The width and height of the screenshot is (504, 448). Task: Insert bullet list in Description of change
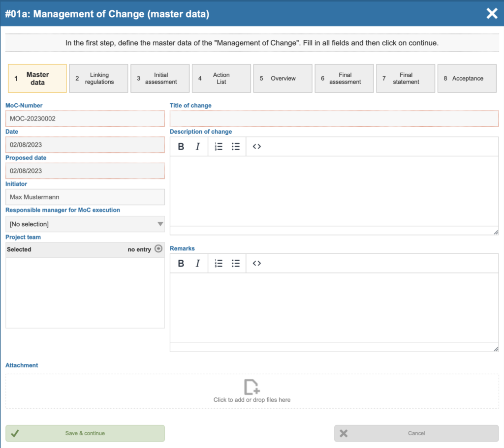pos(236,147)
